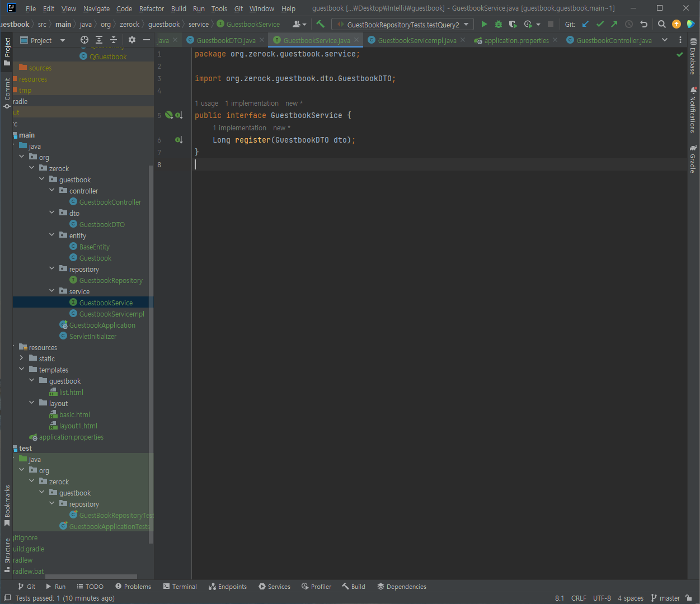Go to implementation gutter icon on line 6
The height and width of the screenshot is (604, 700).
pyautogui.click(x=178, y=140)
